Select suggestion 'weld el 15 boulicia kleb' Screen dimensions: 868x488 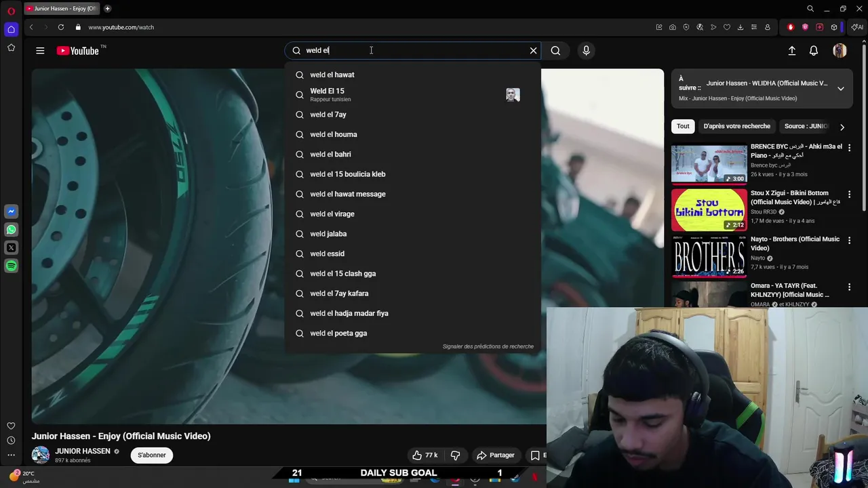coord(413,174)
